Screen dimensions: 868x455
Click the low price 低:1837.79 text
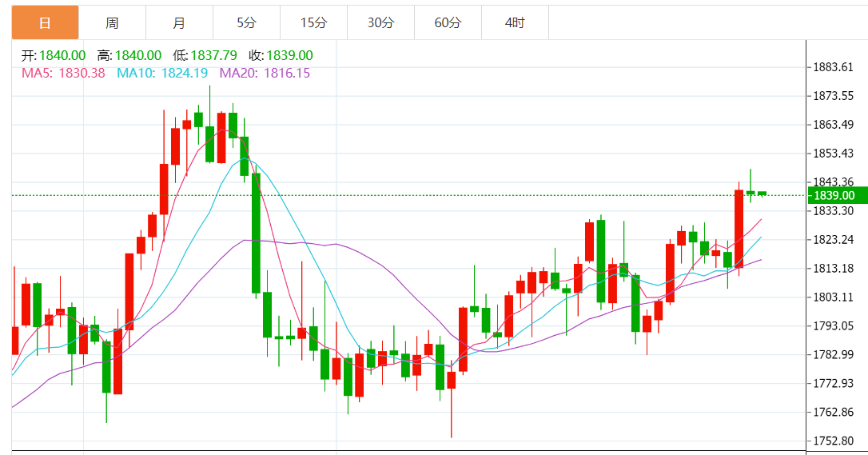(x=205, y=55)
